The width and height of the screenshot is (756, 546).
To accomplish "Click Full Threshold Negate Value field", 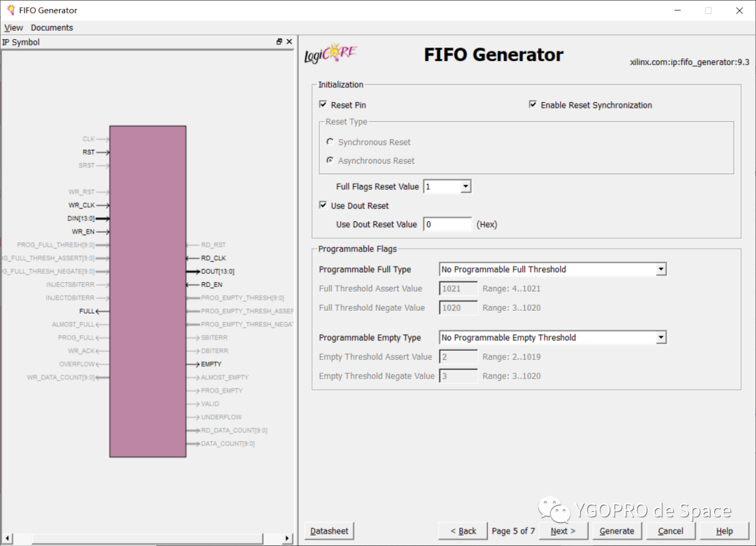I will click(x=458, y=308).
